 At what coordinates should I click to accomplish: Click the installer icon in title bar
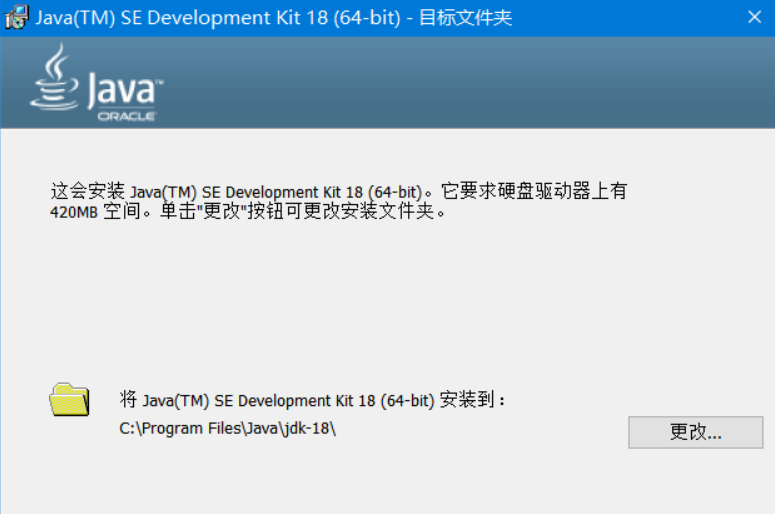coord(17,17)
